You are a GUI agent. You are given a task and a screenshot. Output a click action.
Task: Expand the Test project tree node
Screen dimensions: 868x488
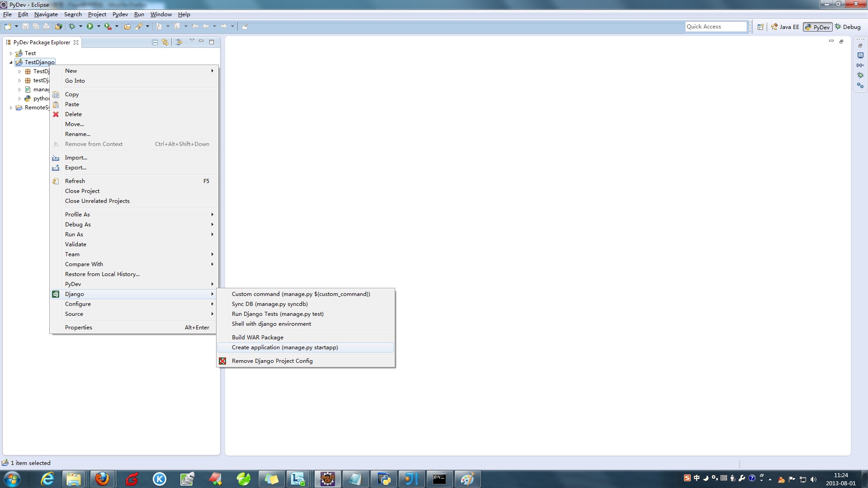[x=11, y=53]
